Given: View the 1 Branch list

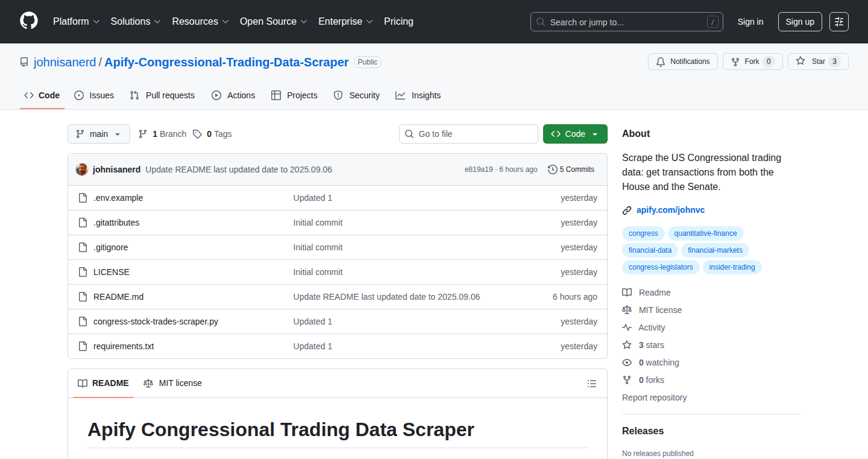Looking at the screenshot, I should tap(162, 134).
